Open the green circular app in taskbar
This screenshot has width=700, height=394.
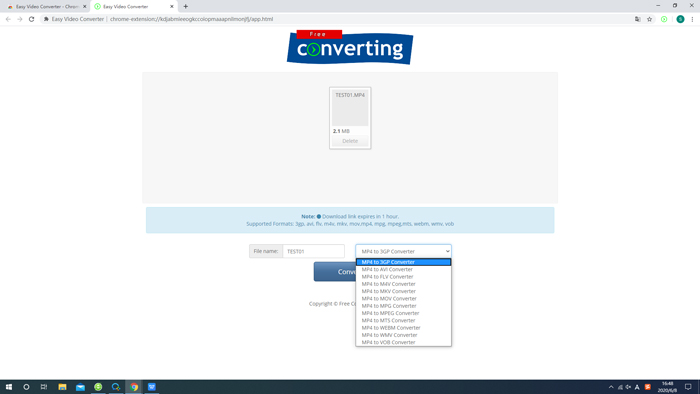[x=98, y=387]
